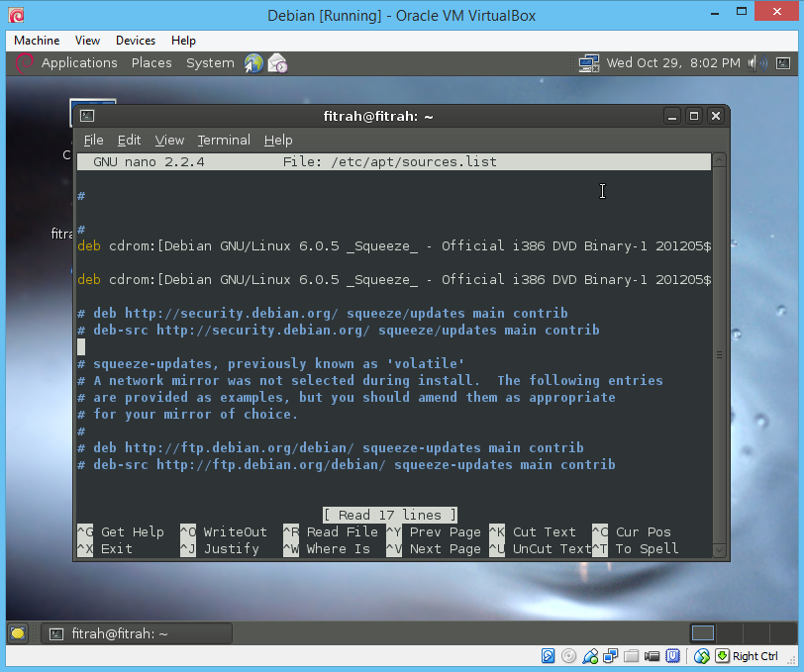The image size is (804, 672).
Task: Click the 'are provided as examples' comment line
Action: (347, 397)
